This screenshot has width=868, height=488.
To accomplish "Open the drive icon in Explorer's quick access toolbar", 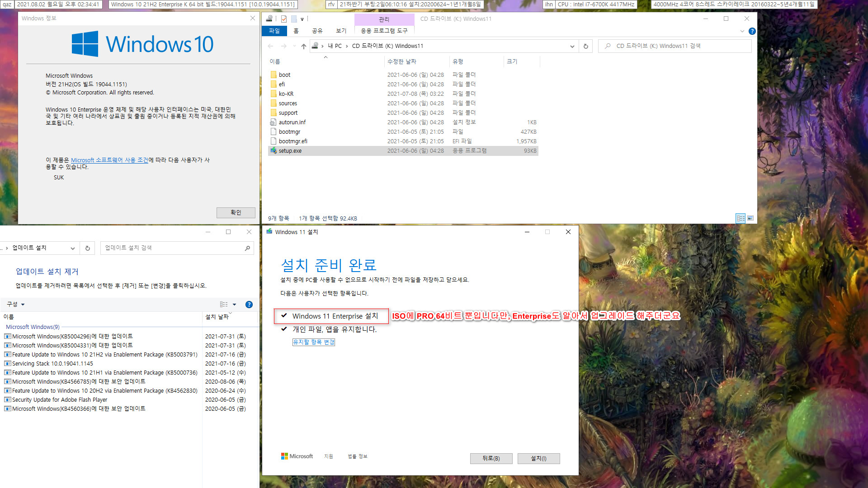I will [269, 19].
